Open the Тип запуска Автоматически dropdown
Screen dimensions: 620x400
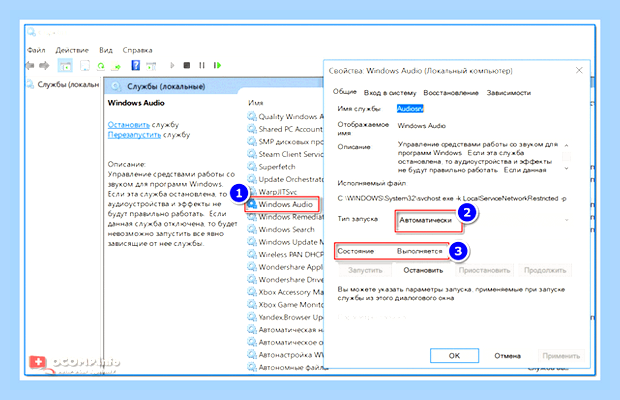(x=484, y=220)
